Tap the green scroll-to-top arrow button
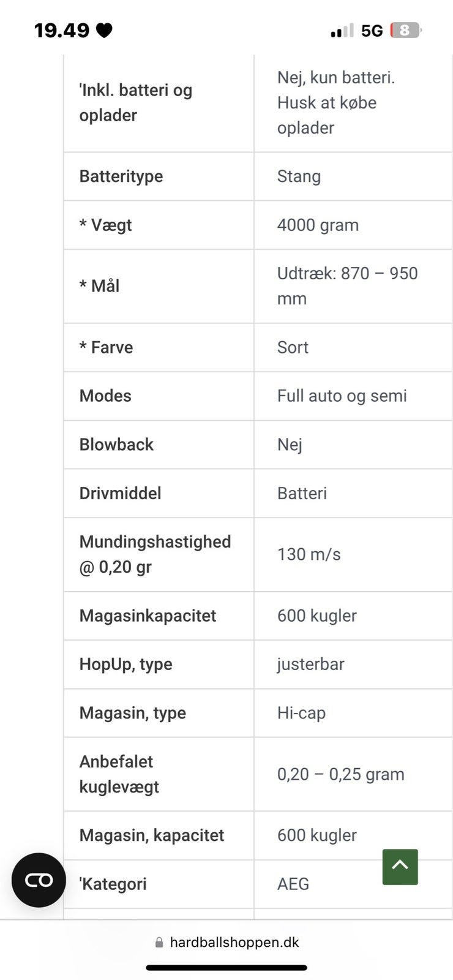 point(400,866)
